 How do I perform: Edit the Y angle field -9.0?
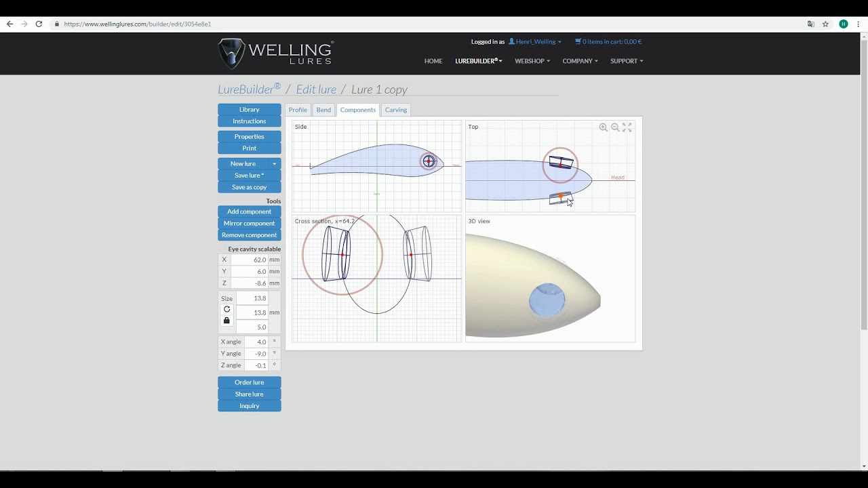coord(256,353)
